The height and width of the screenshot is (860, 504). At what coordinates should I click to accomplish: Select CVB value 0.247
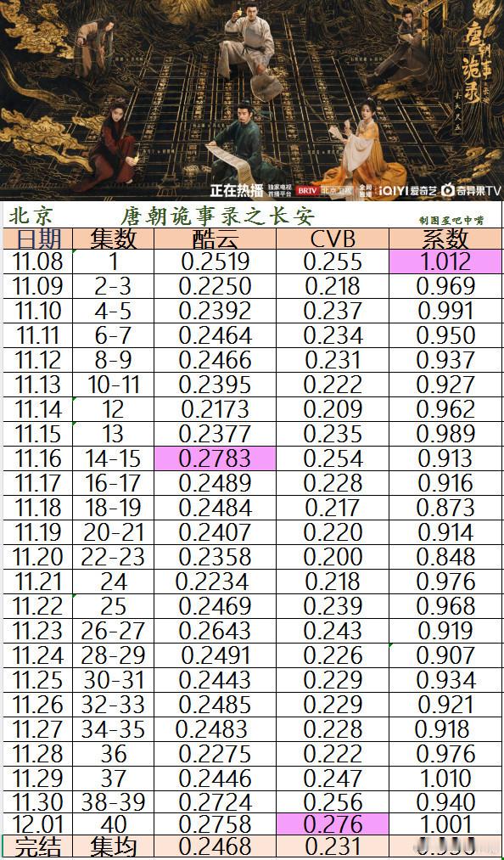coord(333,778)
